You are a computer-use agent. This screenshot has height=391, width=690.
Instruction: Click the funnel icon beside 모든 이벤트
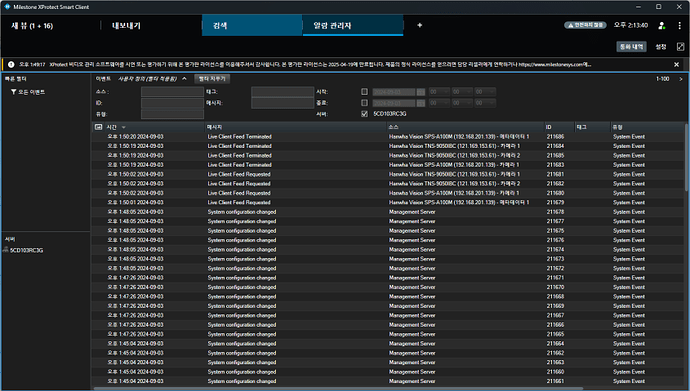pyautogui.click(x=14, y=92)
